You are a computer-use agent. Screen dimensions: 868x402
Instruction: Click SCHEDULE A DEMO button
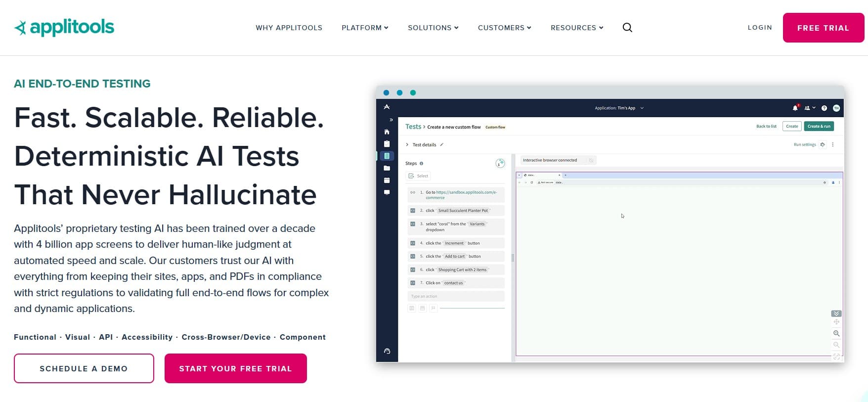click(84, 368)
